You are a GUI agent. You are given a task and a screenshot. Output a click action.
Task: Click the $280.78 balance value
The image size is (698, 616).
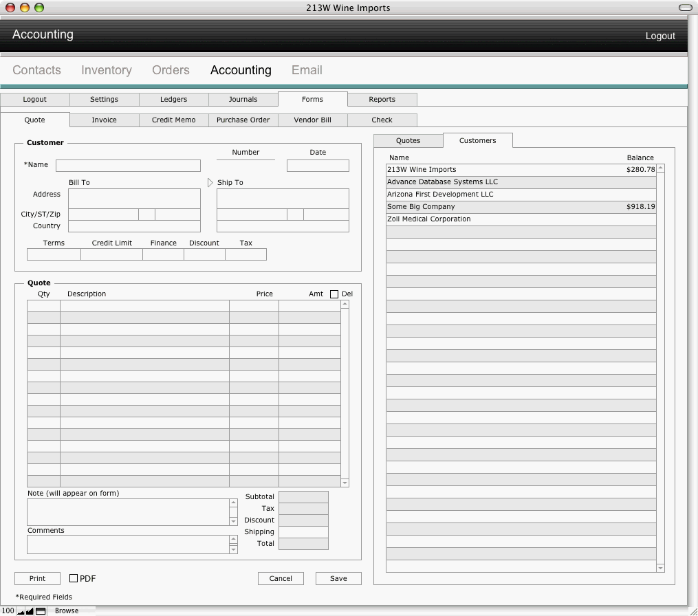point(640,170)
